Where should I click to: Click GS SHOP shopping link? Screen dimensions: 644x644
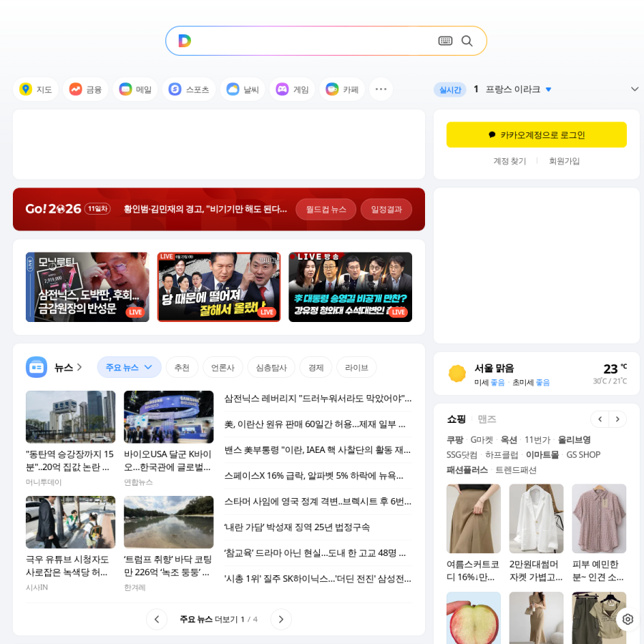click(x=583, y=454)
